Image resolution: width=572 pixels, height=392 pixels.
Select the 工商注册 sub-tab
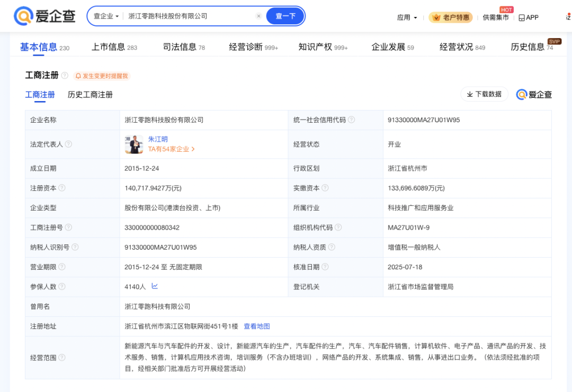pyautogui.click(x=40, y=95)
